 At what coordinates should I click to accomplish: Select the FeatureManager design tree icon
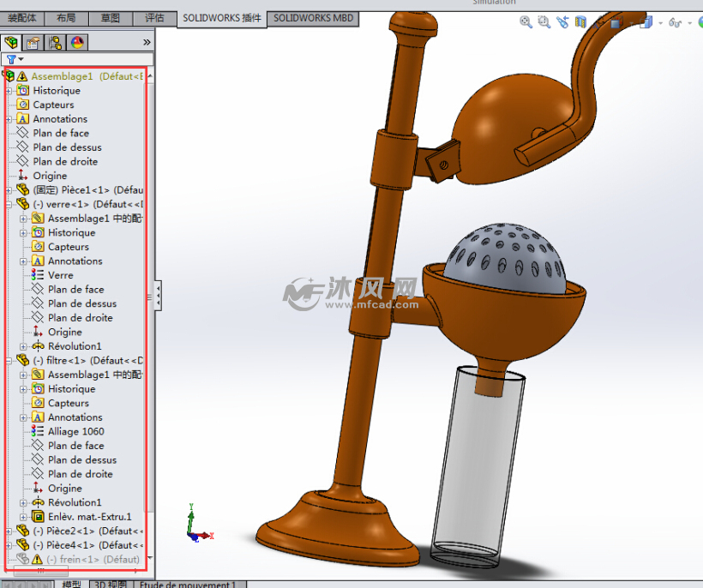(x=13, y=42)
